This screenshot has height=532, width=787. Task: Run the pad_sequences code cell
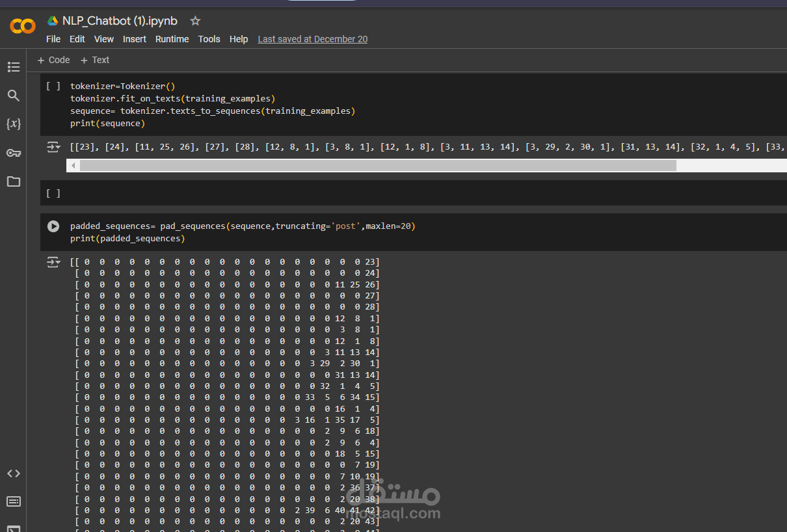[53, 226]
